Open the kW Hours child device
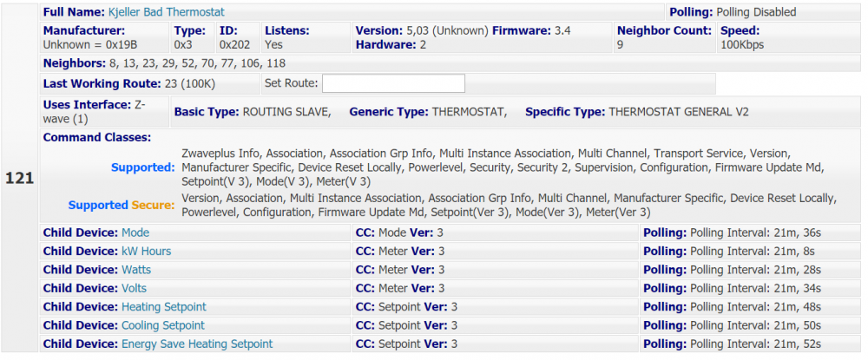868x360 pixels. click(146, 252)
